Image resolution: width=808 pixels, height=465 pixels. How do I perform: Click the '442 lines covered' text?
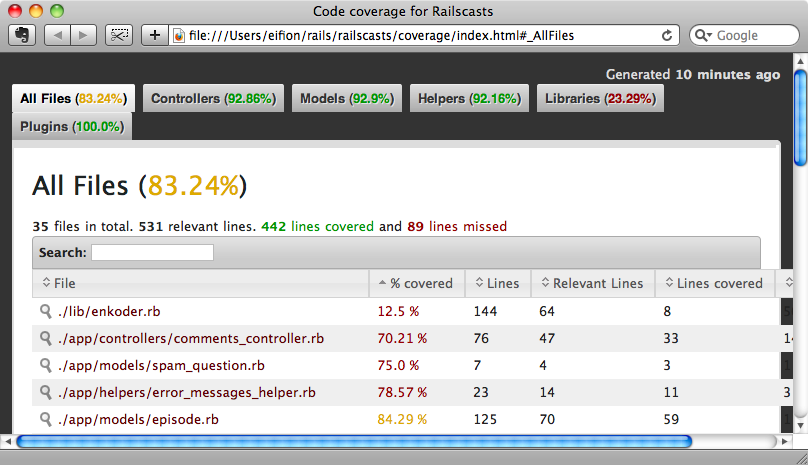(317, 226)
